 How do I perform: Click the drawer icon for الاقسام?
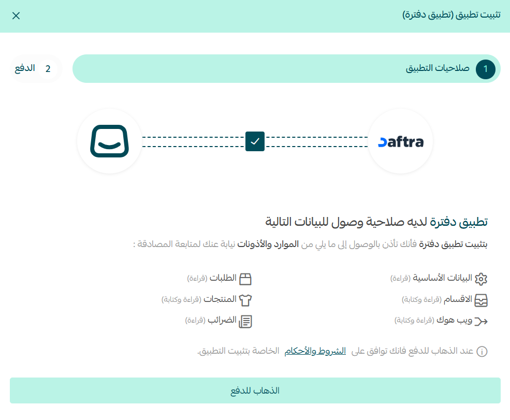coord(480,300)
